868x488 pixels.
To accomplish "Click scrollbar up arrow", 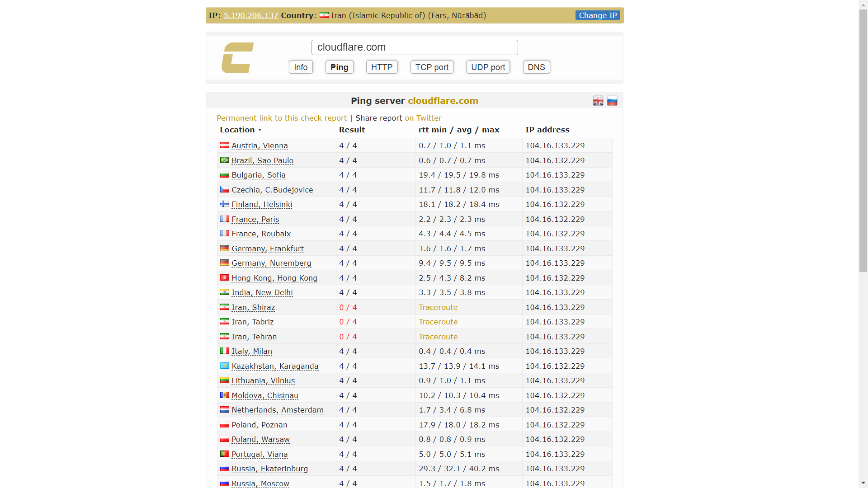I will [x=863, y=4].
